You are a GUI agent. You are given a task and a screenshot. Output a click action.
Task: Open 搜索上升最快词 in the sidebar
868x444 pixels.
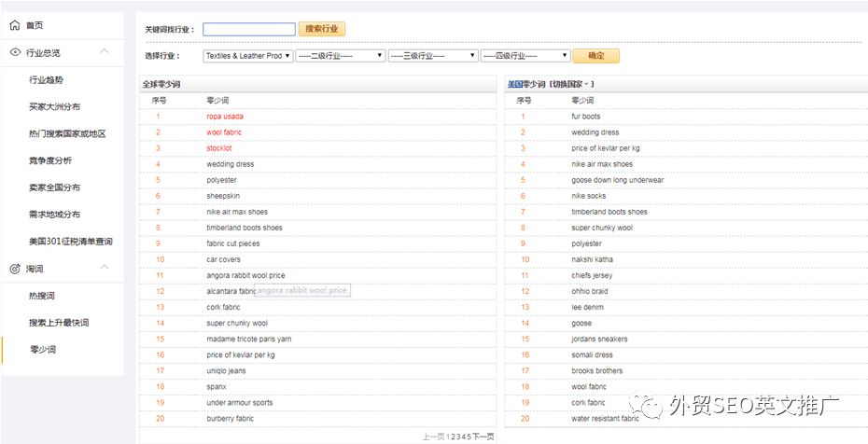[x=59, y=323]
